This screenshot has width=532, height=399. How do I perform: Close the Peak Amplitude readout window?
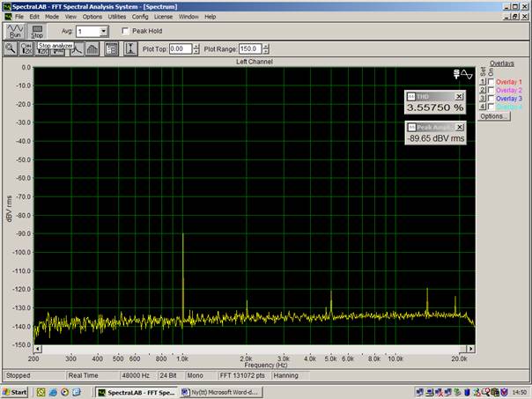click(x=460, y=127)
